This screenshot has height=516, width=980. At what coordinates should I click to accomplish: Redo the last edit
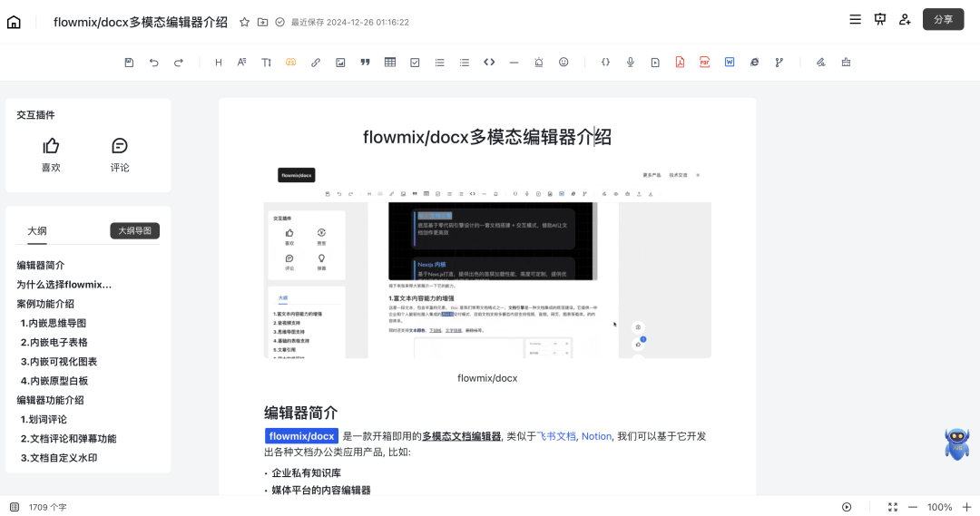pos(179,63)
